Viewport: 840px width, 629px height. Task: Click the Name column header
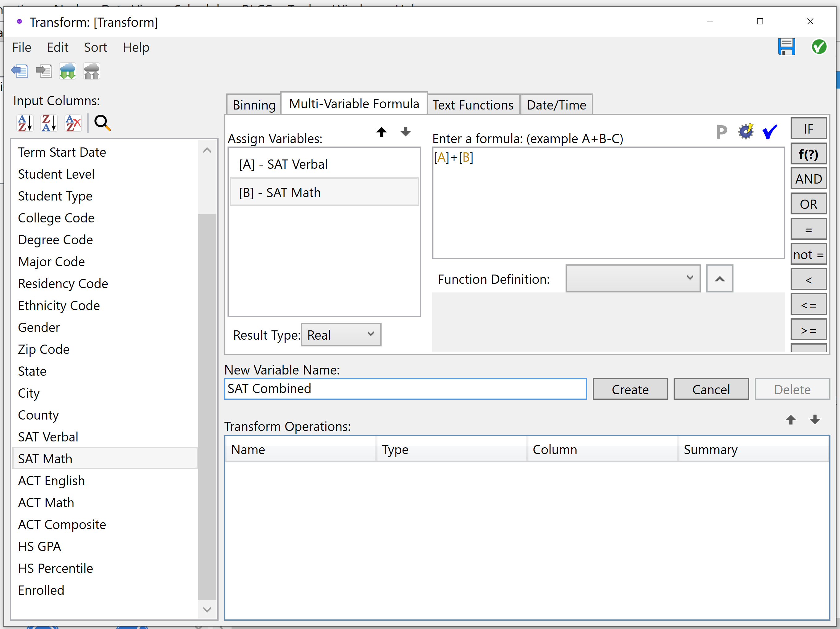coord(301,449)
